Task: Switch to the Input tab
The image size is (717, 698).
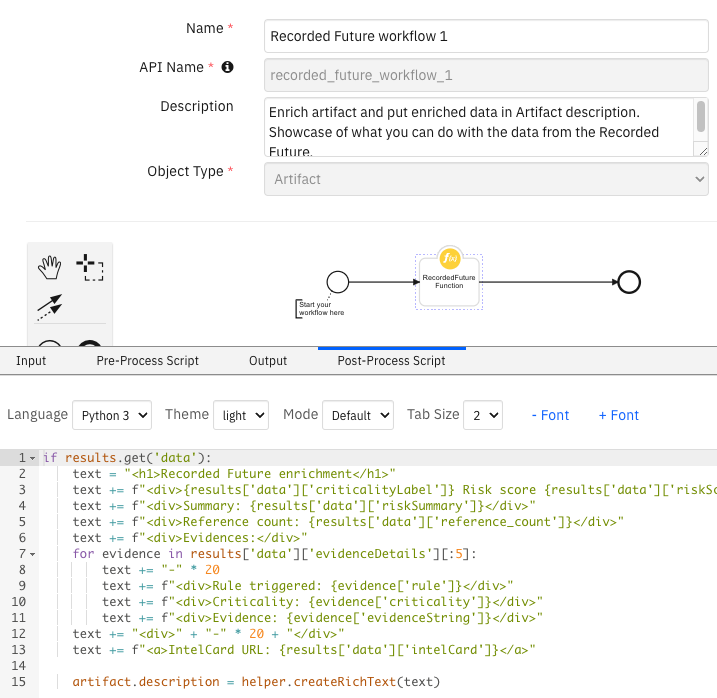Action: click(x=31, y=360)
